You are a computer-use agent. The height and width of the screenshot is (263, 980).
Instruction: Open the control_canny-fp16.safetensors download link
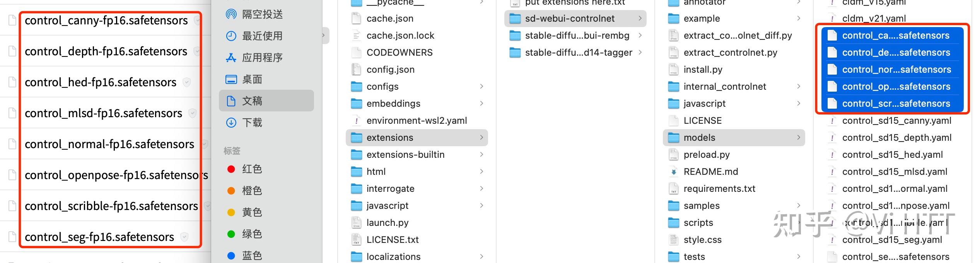click(x=106, y=20)
